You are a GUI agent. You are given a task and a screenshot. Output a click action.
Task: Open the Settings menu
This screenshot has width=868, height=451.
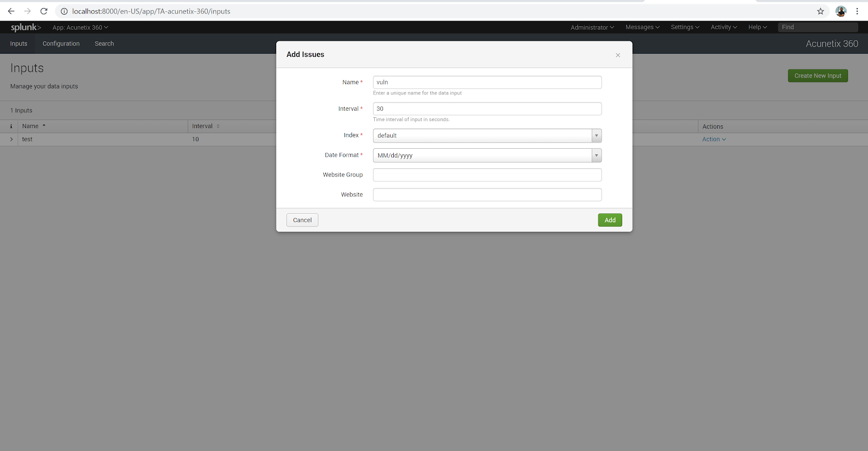685,27
